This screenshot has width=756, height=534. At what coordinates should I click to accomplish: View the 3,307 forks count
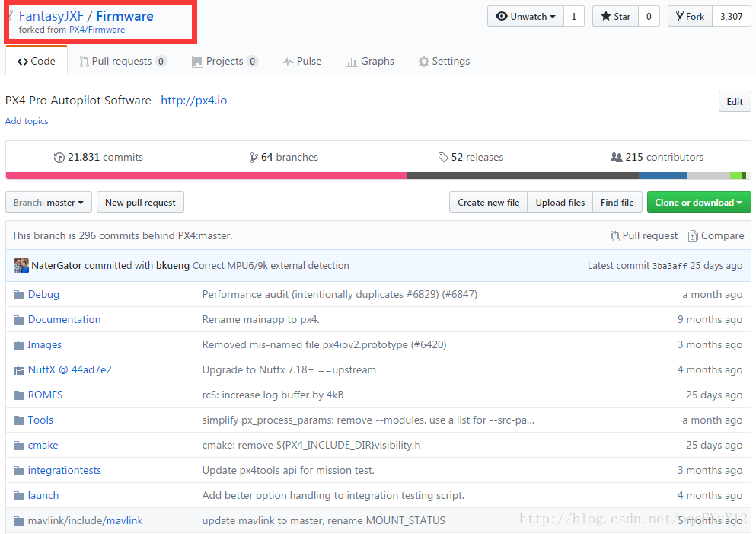(732, 17)
